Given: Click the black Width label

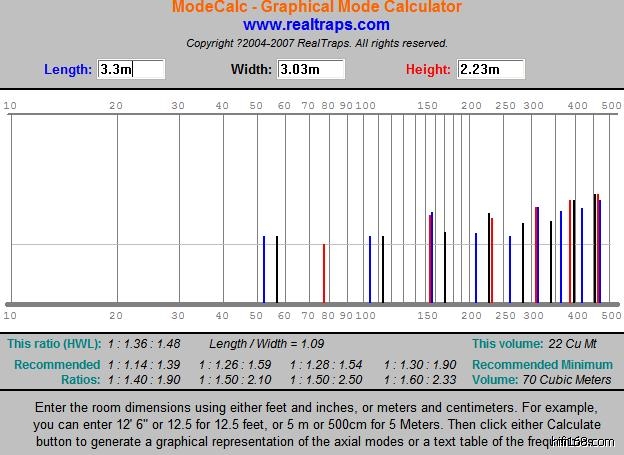Looking at the screenshot, I should pyautogui.click(x=250, y=70).
